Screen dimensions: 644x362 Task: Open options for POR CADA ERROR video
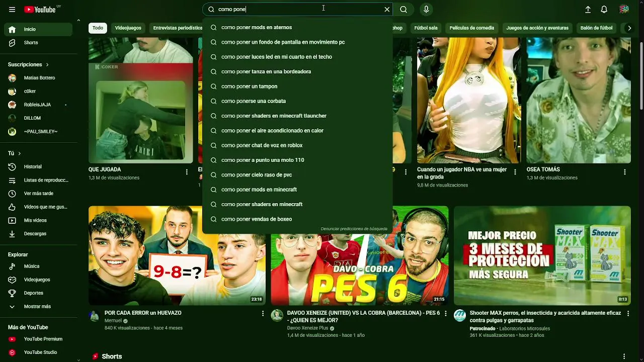(263, 313)
